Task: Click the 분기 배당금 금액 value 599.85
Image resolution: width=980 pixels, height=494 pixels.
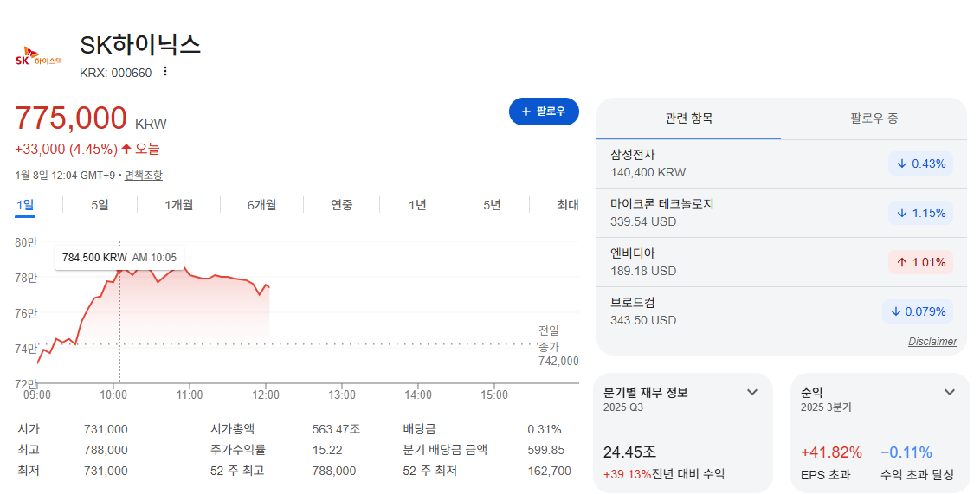Action: tap(545, 450)
